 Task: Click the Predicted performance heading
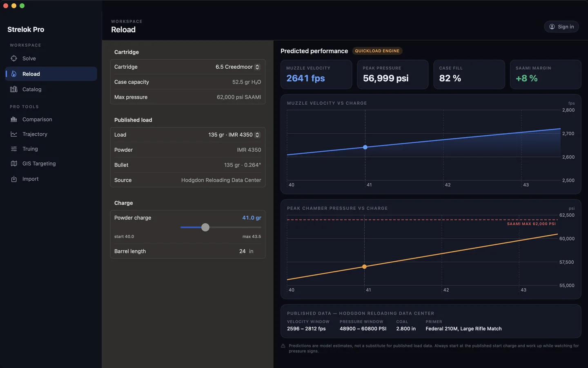click(314, 51)
